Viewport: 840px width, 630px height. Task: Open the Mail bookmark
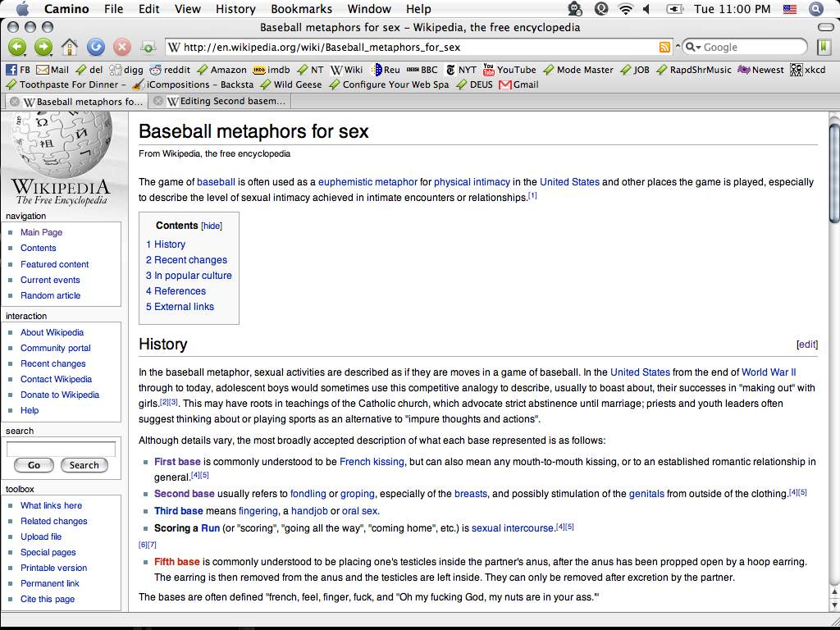click(x=52, y=70)
